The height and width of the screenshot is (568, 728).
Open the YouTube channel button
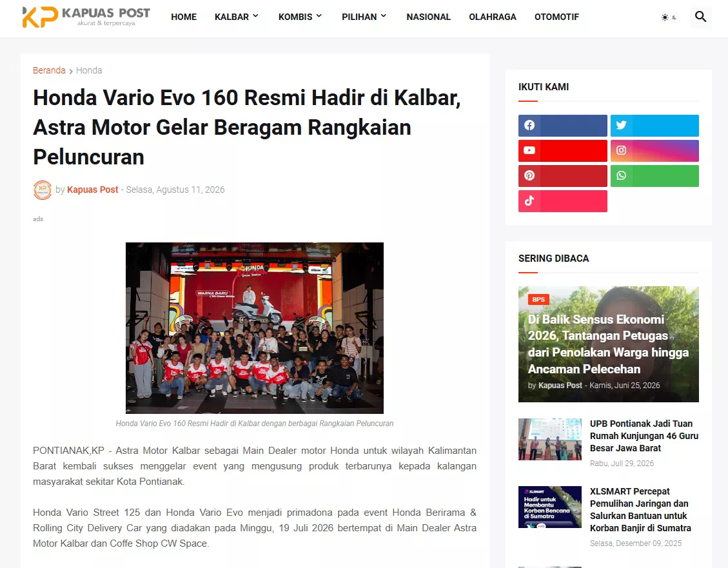coord(563,150)
